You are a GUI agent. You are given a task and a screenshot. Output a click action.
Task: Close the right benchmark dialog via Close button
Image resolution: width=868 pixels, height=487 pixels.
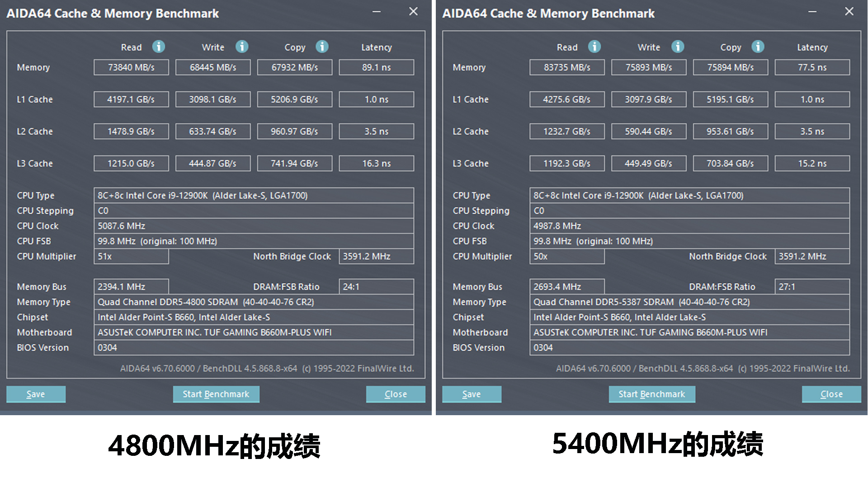point(831,394)
